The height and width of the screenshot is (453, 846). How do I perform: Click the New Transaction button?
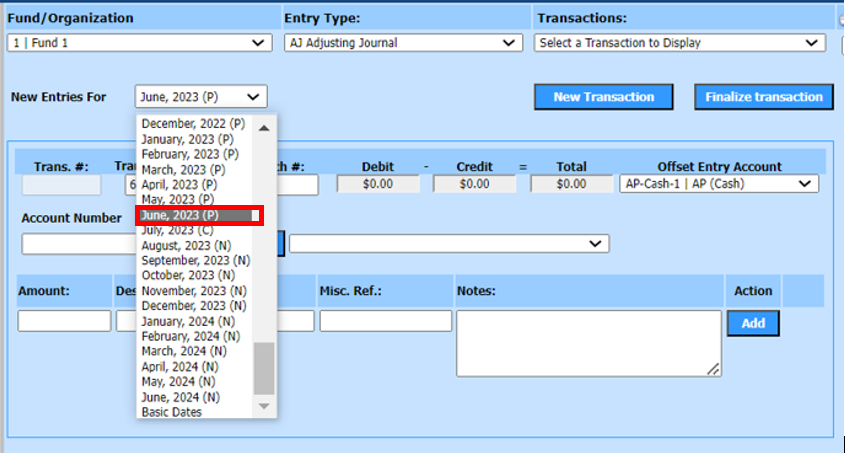[603, 97]
